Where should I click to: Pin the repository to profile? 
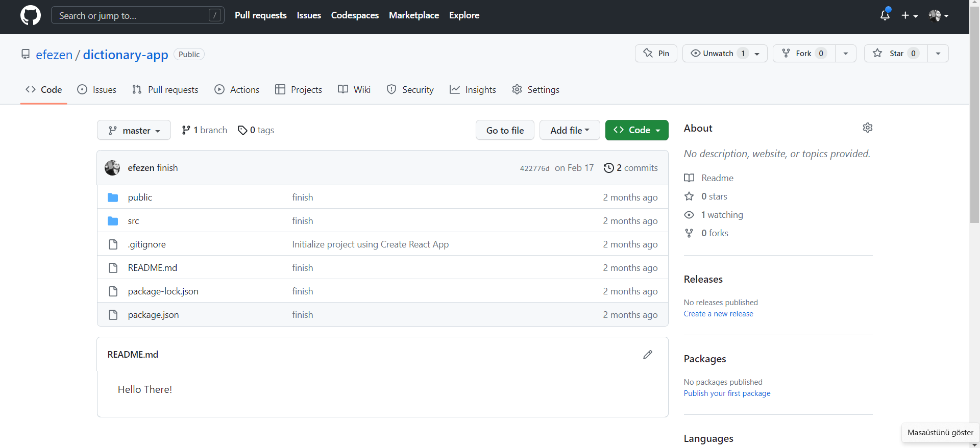click(656, 54)
